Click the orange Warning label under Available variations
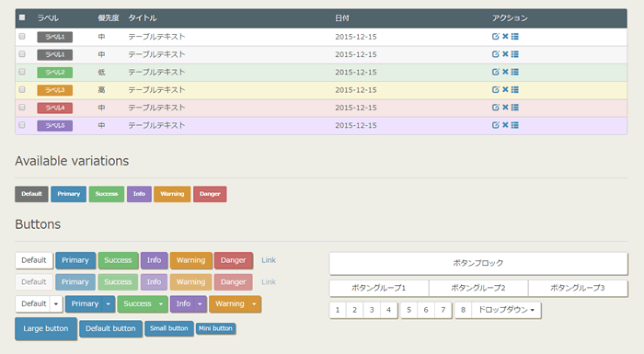The image size is (644, 354). [172, 194]
